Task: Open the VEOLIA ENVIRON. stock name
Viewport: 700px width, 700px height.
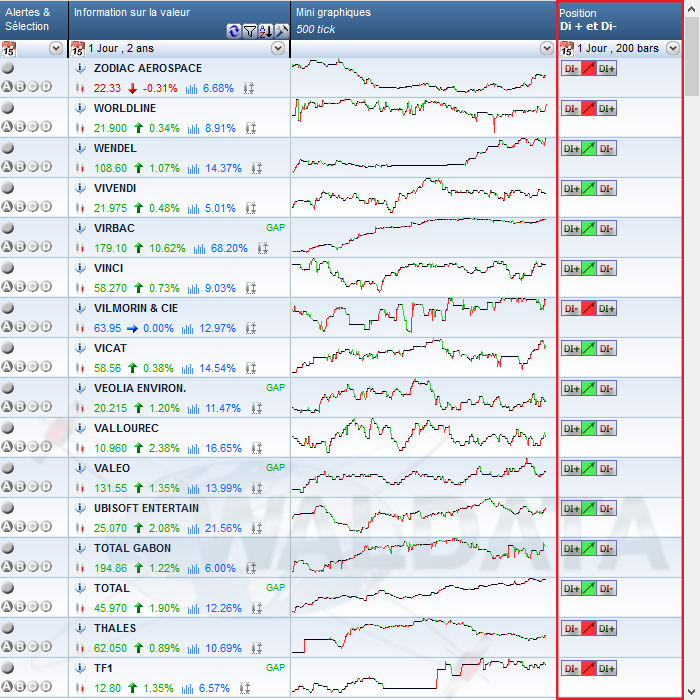Action: pos(140,388)
